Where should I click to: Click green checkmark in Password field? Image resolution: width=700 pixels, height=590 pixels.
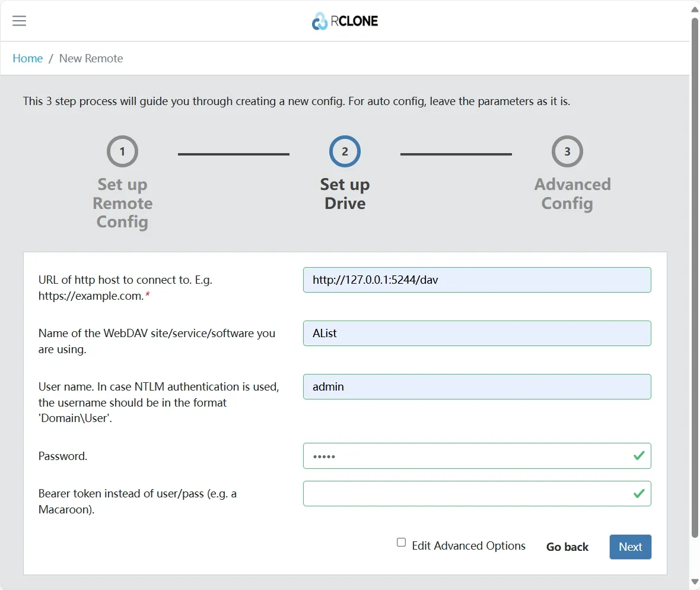pos(639,456)
